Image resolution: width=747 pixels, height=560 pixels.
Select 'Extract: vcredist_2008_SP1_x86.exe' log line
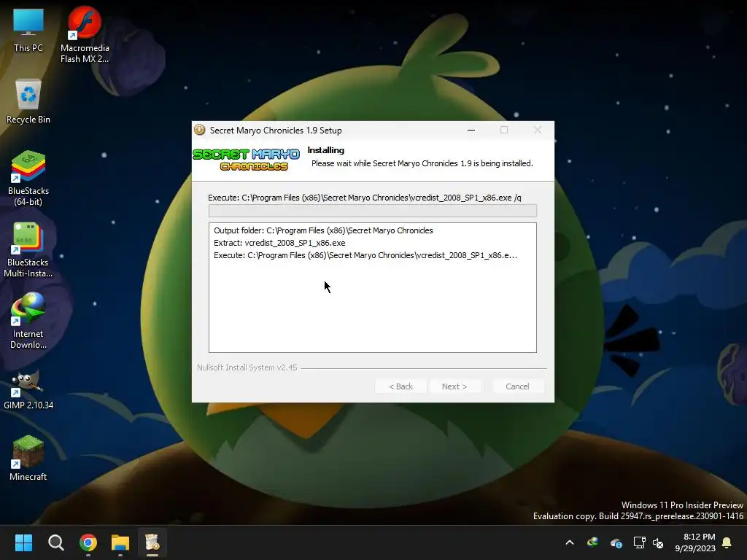(x=279, y=243)
